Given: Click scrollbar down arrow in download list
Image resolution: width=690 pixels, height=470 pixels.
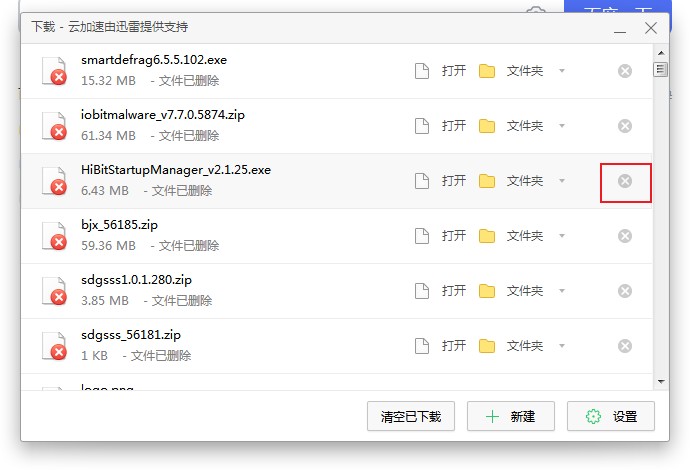Looking at the screenshot, I should point(661,382).
